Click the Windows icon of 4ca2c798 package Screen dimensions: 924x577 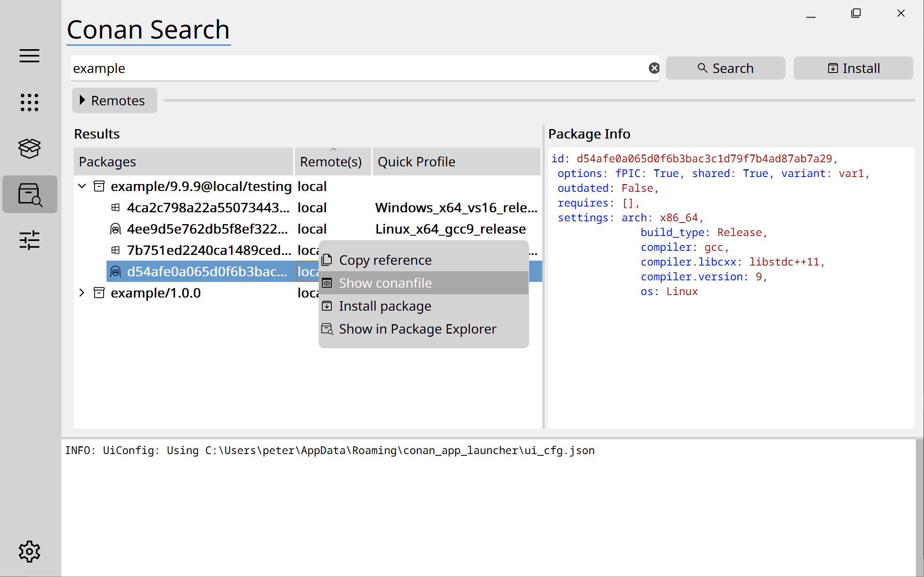(115, 208)
